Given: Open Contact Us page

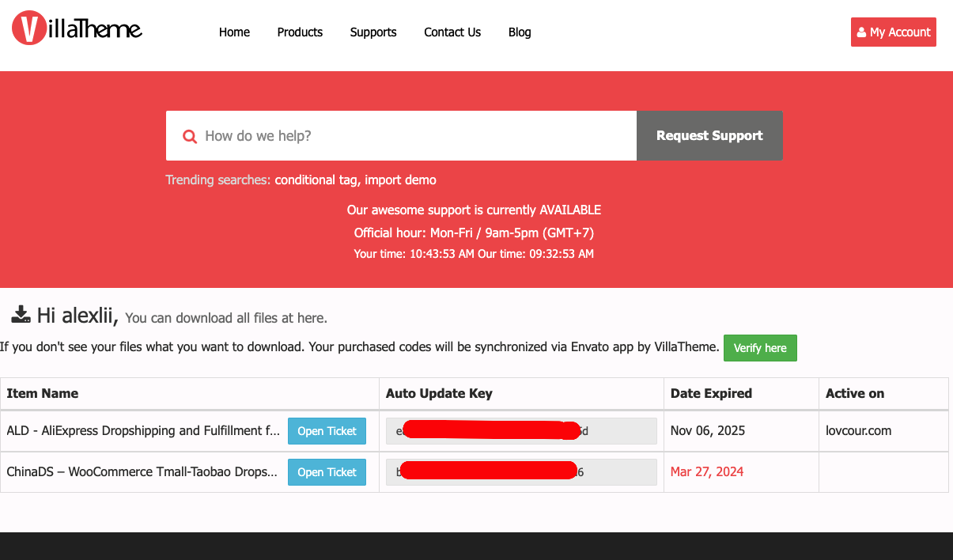Looking at the screenshot, I should click(x=452, y=32).
